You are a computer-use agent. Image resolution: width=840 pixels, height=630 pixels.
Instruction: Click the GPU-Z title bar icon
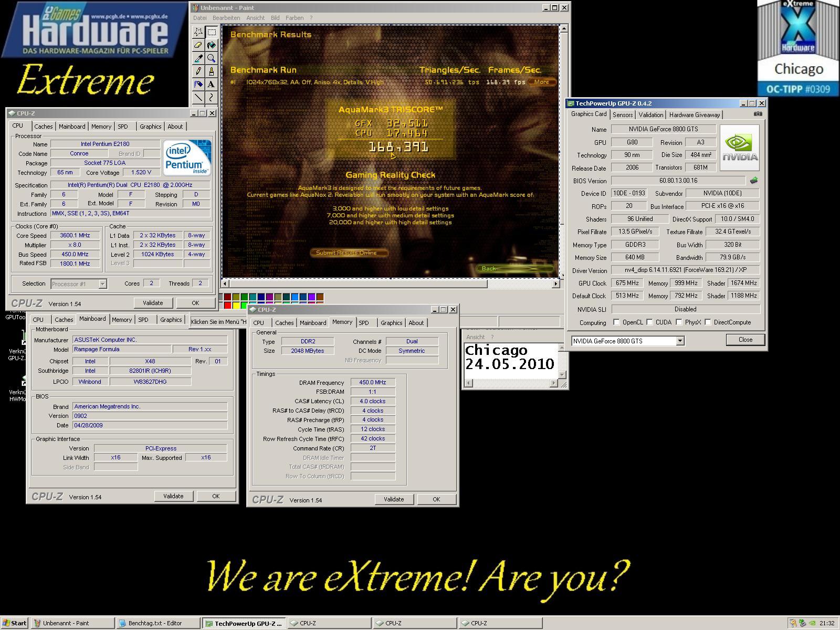click(571, 103)
